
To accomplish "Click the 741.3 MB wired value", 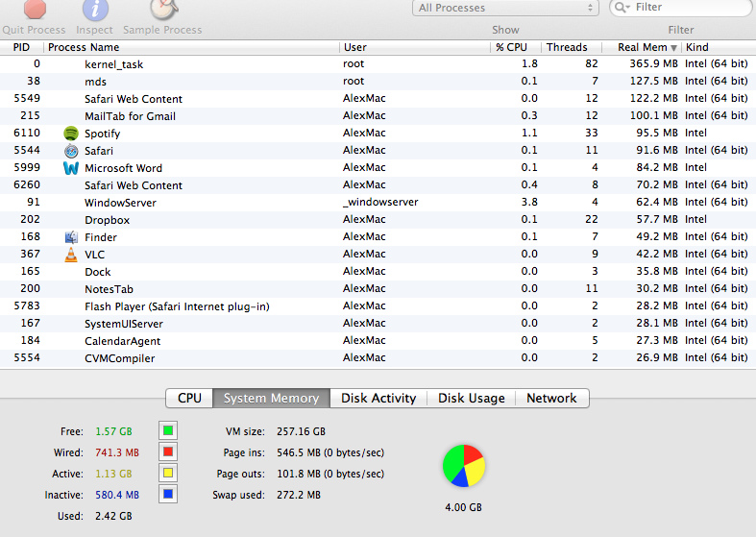I will (117, 452).
